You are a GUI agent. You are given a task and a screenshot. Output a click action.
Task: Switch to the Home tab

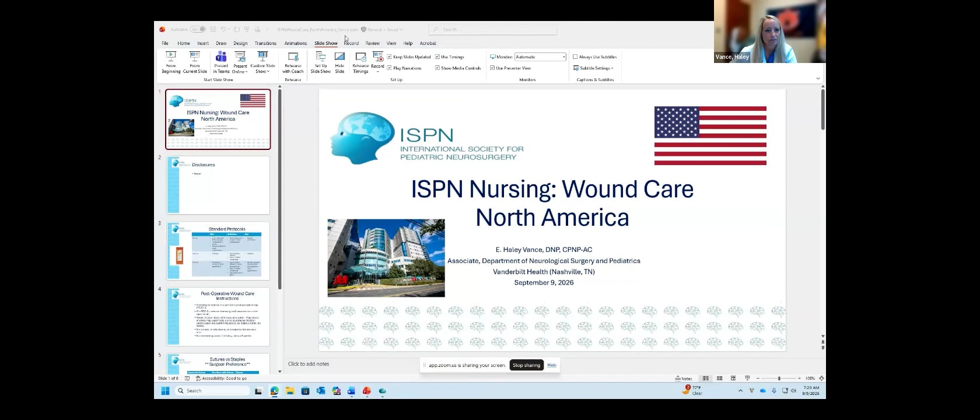tap(184, 43)
